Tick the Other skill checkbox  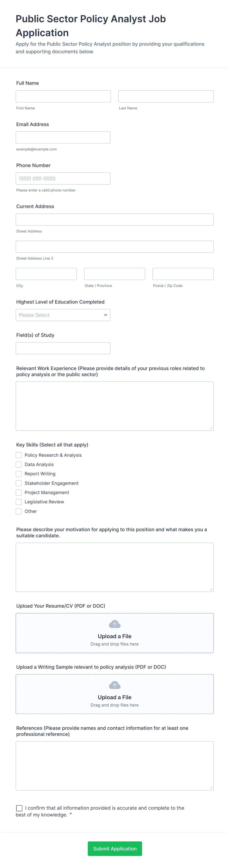pos(19,511)
